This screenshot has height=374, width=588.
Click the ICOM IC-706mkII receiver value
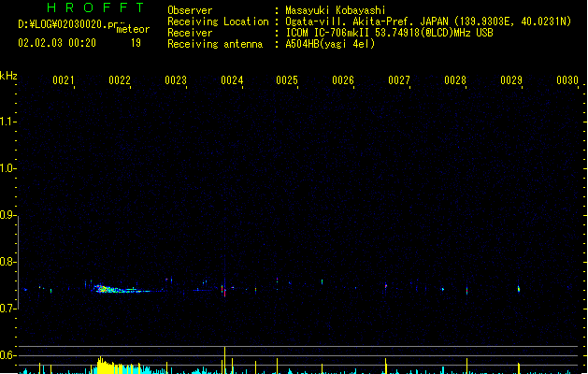point(389,33)
